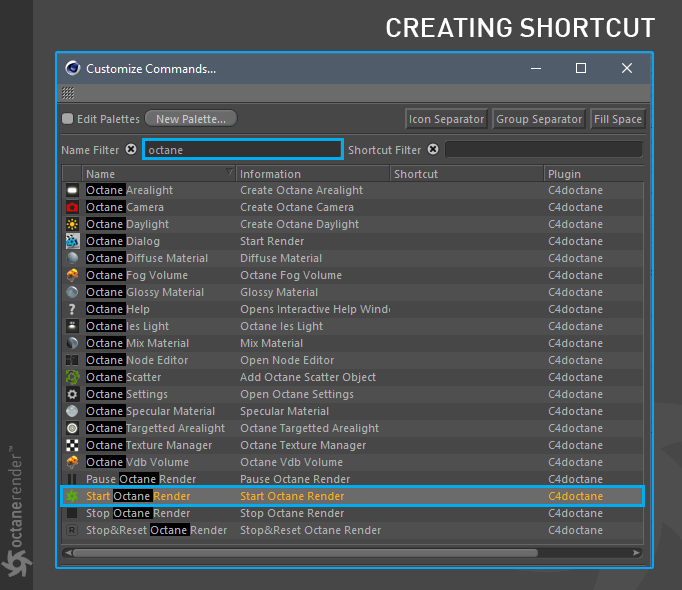
Task: Select the Octane Texture Manager name
Action: [149, 445]
